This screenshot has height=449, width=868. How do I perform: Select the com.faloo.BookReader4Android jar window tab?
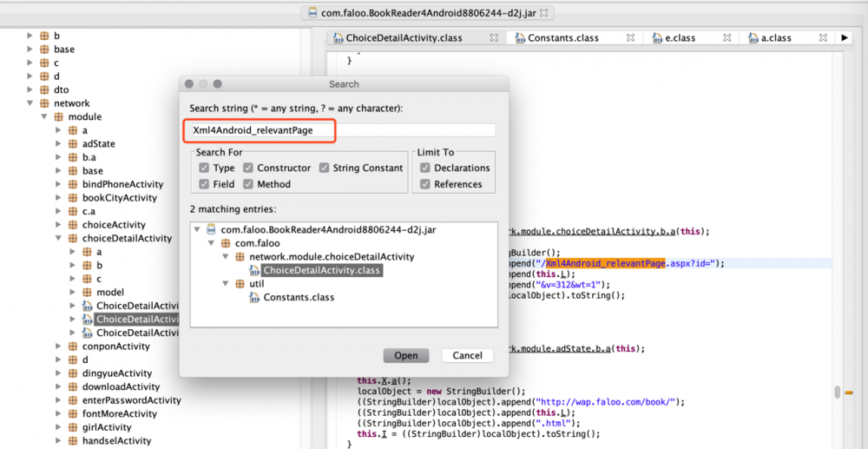point(428,12)
